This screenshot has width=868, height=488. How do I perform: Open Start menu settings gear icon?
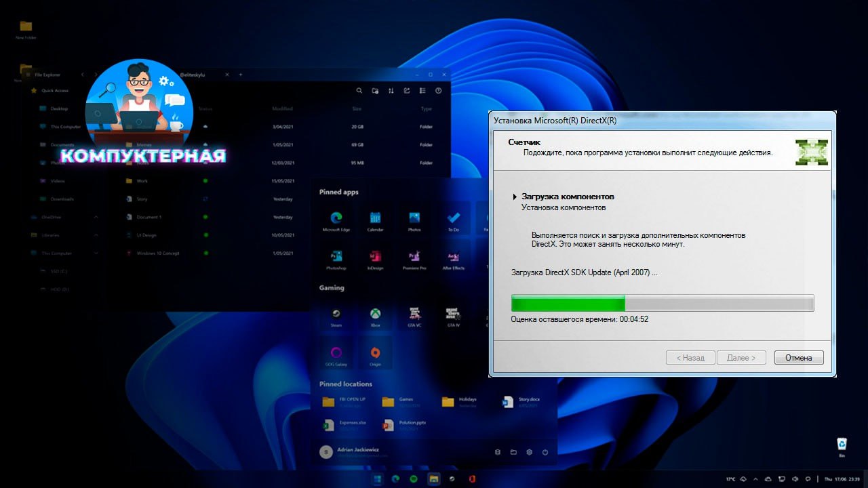tap(529, 452)
